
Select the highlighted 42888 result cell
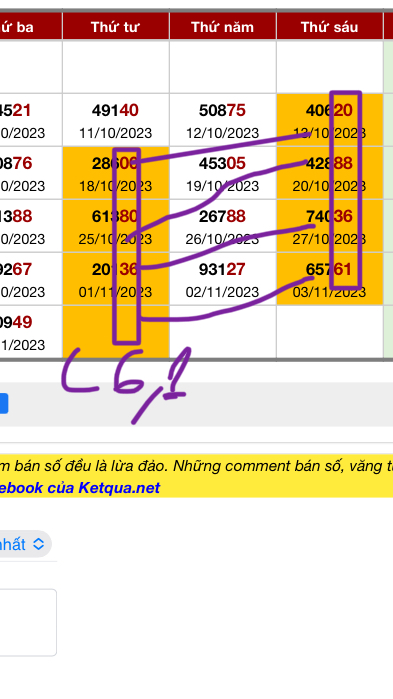[330, 173]
